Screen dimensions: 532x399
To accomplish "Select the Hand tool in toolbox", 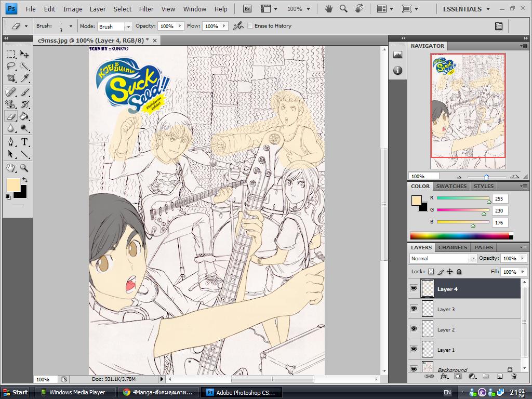I will [x=11, y=168].
